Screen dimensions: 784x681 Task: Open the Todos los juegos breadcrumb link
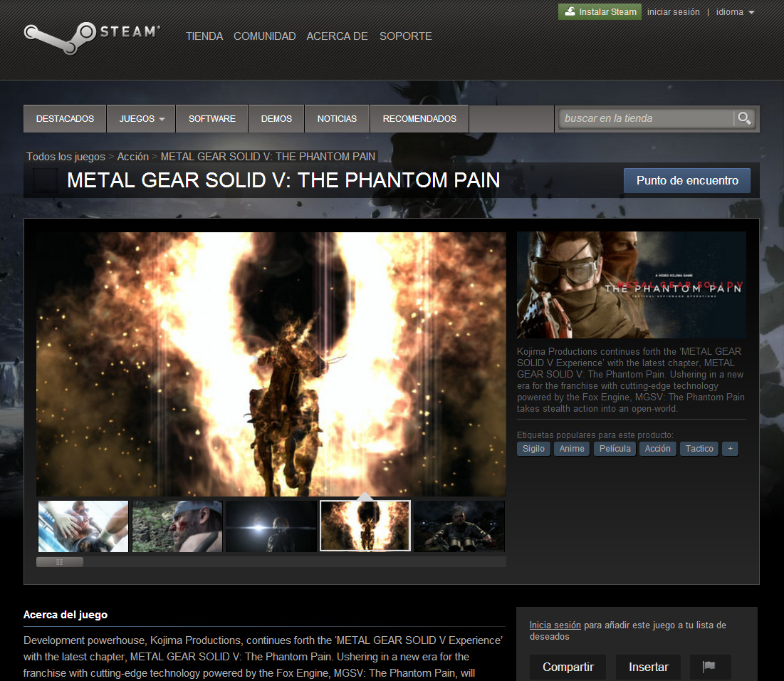click(66, 156)
